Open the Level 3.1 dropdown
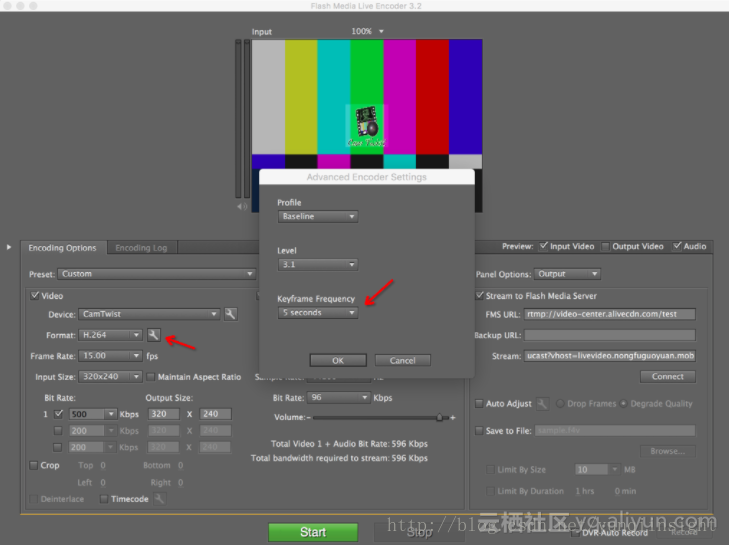729x545 pixels. (318, 265)
